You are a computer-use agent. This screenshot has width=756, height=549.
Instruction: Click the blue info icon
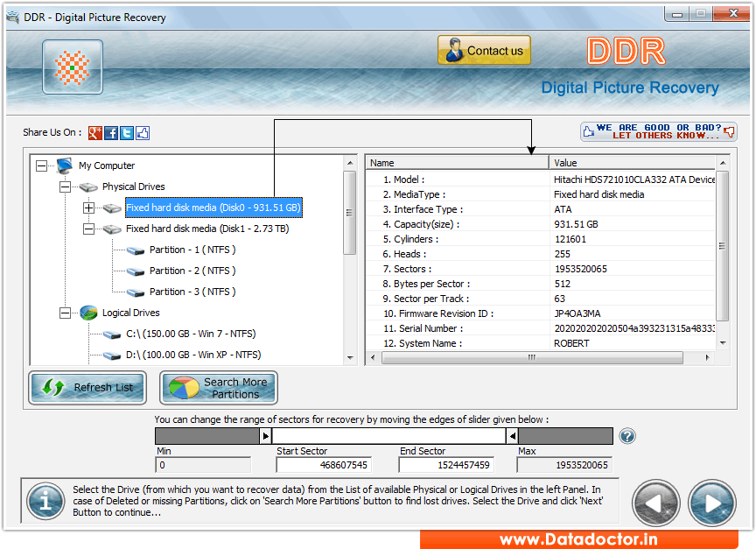[x=45, y=501]
